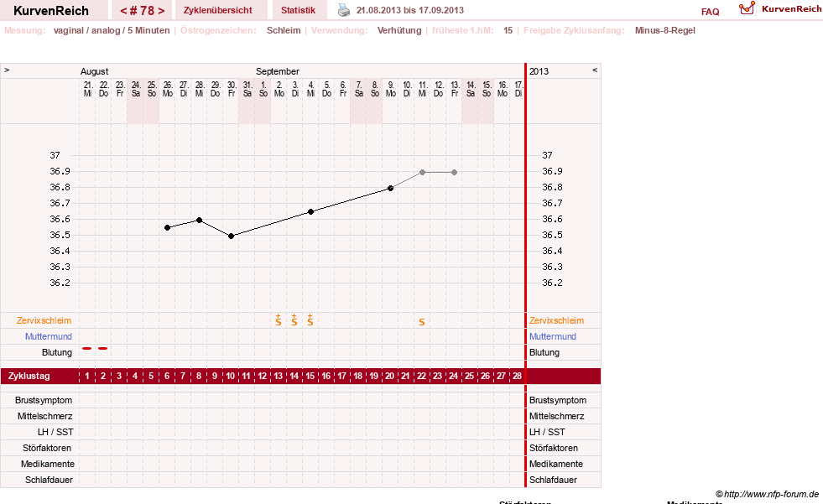Click cycle day 15 in Zyklustag row
The height and width of the screenshot is (504, 823).
coord(310,376)
